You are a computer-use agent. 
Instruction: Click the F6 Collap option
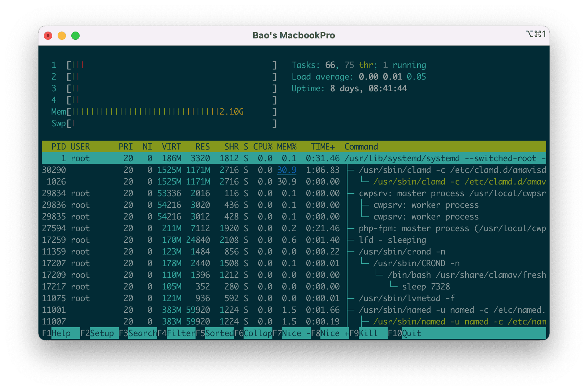253,333
